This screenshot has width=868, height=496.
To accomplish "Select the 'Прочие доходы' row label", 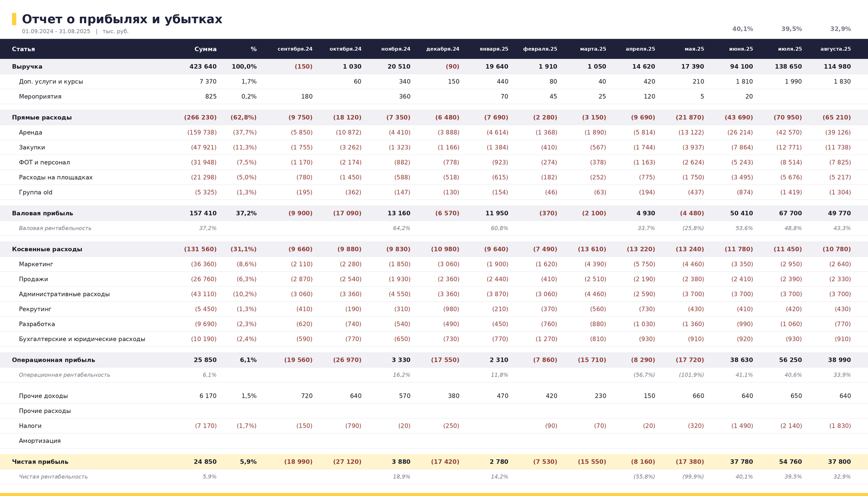I will (44, 396).
